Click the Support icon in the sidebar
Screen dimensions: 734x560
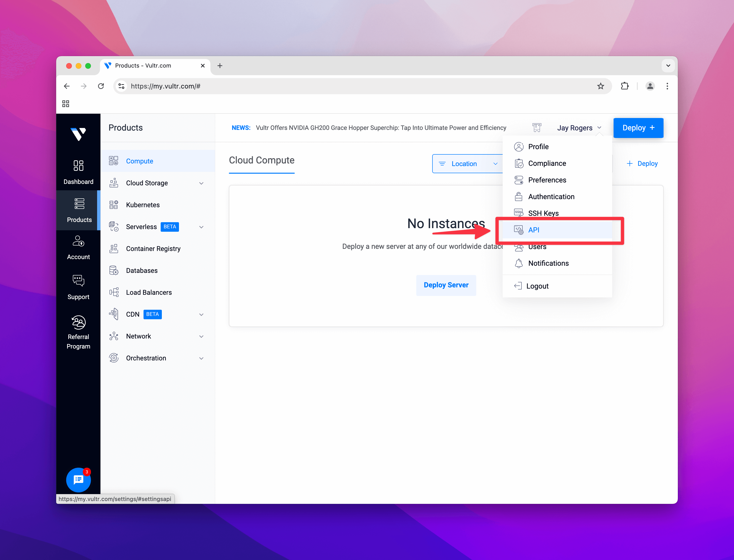78,281
